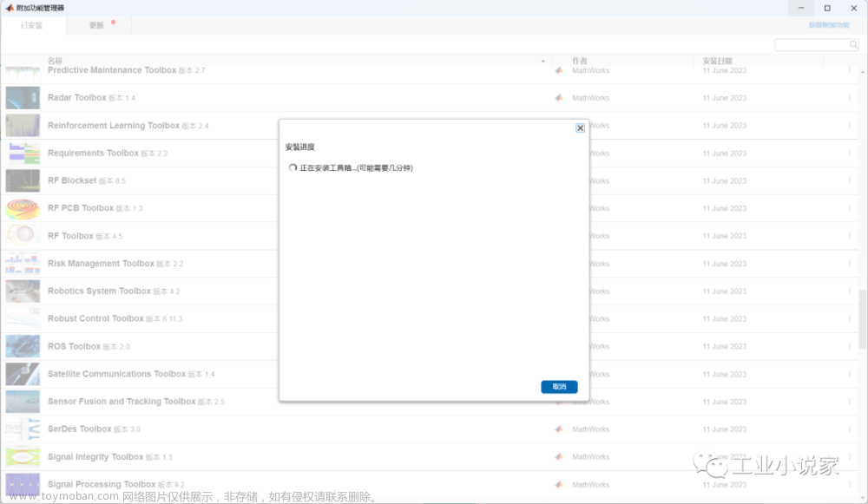Viewport: 868px width, 504px height.
Task: Open RF PCB Toolbox thumbnail icon
Action: (23, 208)
